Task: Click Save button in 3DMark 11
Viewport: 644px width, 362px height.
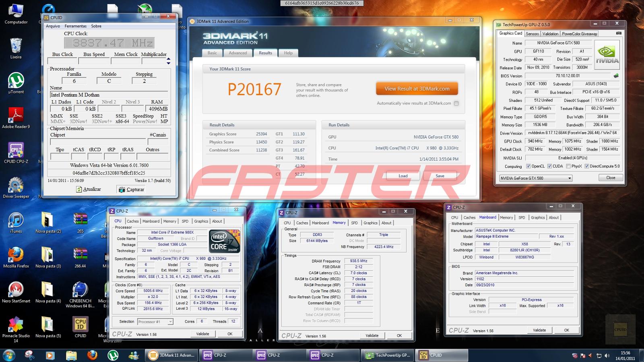Action: click(440, 176)
